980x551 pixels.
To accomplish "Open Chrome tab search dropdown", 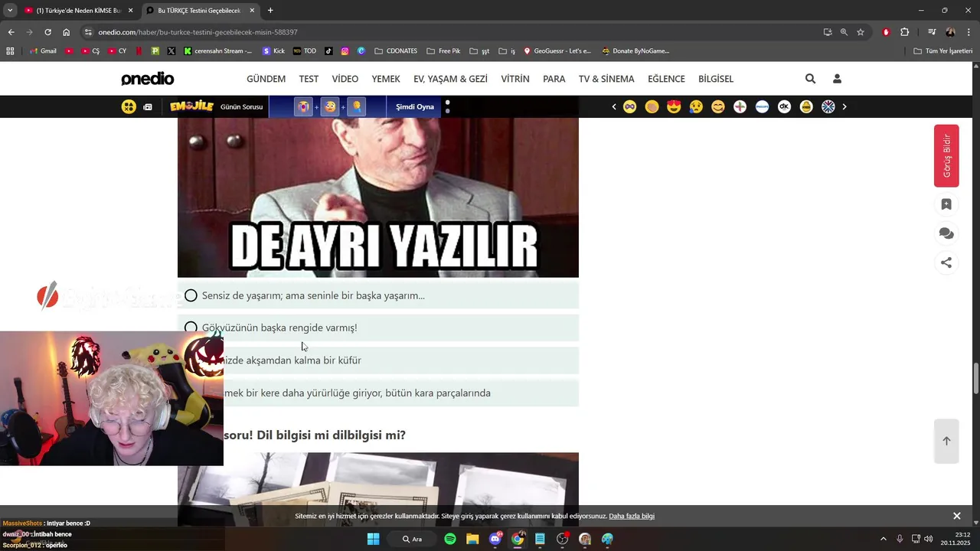I will (10, 10).
